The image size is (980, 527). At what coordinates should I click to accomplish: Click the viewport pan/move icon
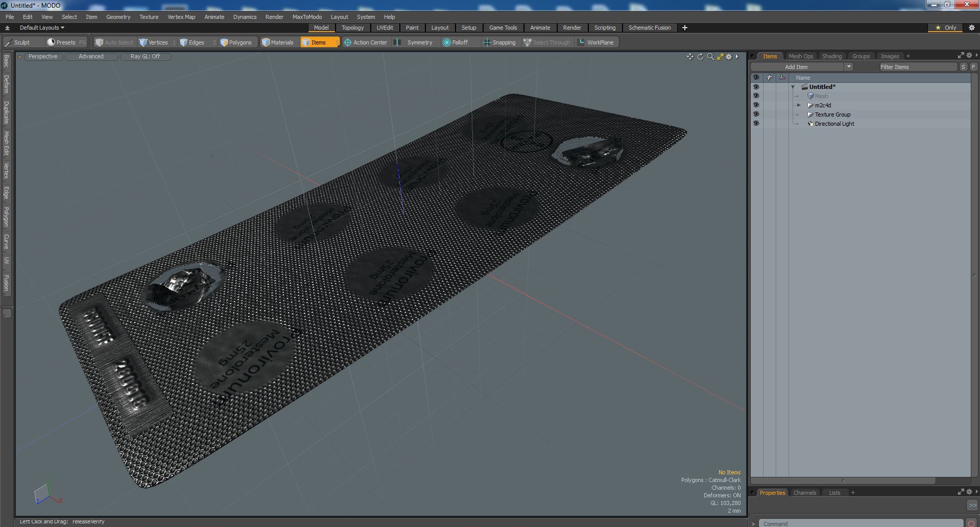click(x=690, y=57)
